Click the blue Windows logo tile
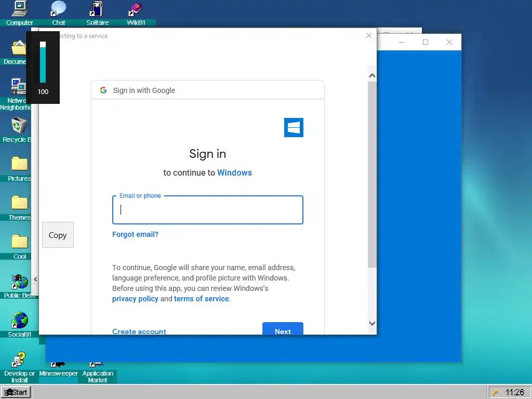Image resolution: width=532 pixels, height=399 pixels. point(294,128)
